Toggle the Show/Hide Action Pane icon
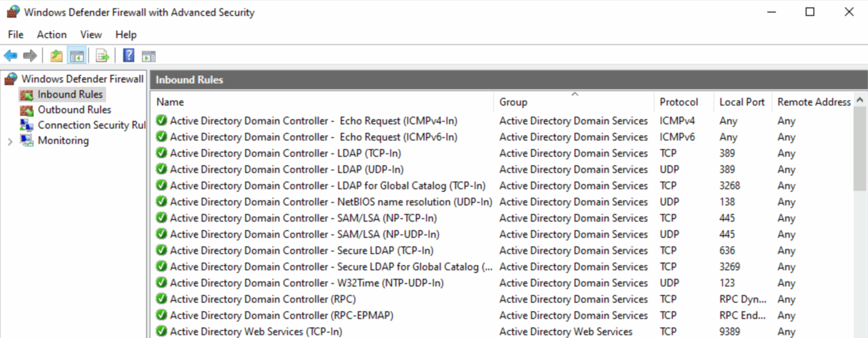This screenshot has width=868, height=338. coord(148,56)
